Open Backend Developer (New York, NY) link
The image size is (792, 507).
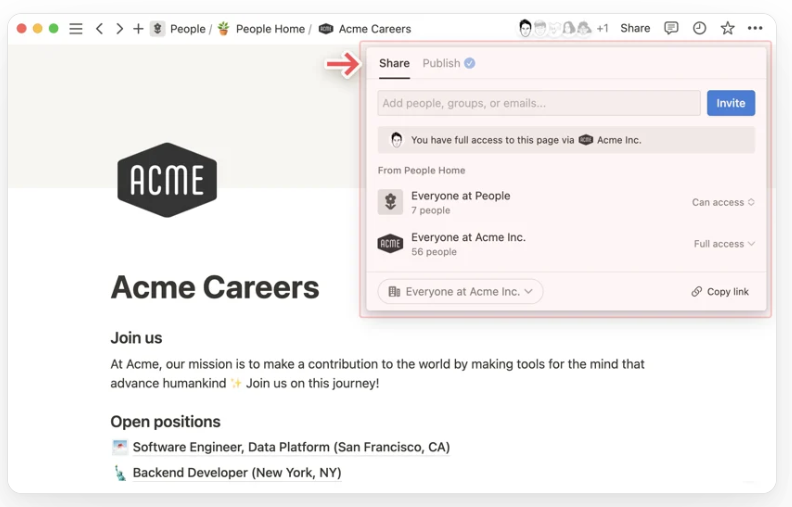(x=237, y=473)
